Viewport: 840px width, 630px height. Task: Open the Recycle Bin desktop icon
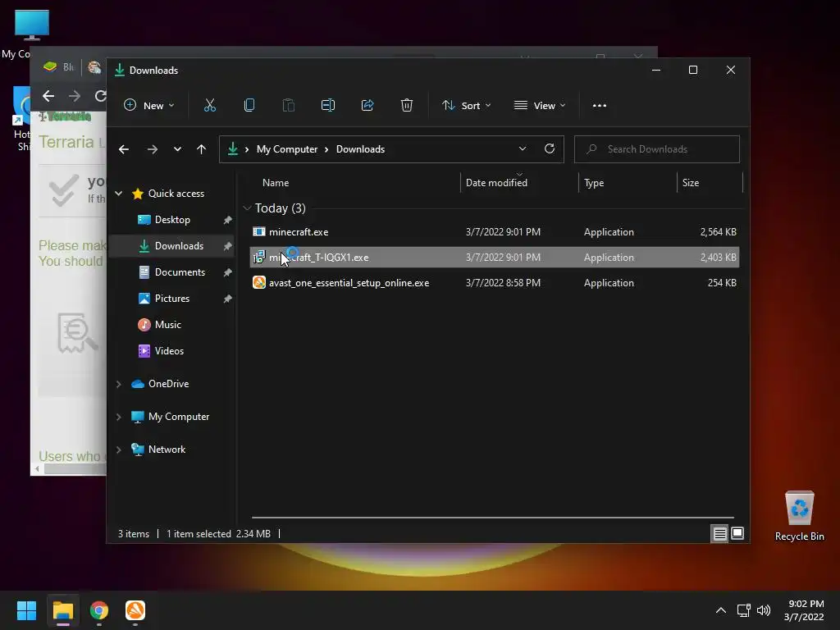point(799,517)
